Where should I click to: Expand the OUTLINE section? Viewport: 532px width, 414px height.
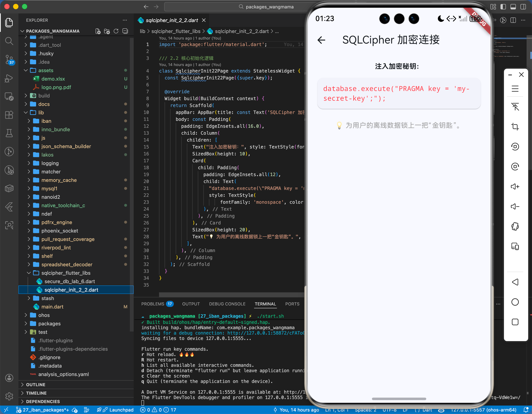[76, 384]
